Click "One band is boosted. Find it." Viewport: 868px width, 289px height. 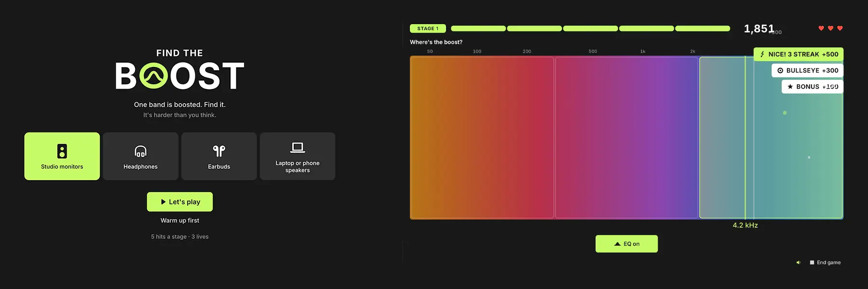(x=180, y=105)
